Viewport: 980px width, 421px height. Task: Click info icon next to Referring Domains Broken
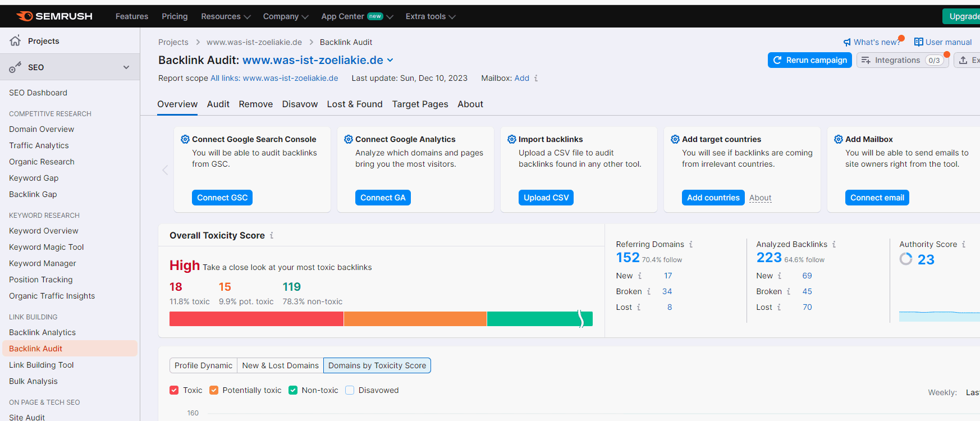[x=649, y=291]
